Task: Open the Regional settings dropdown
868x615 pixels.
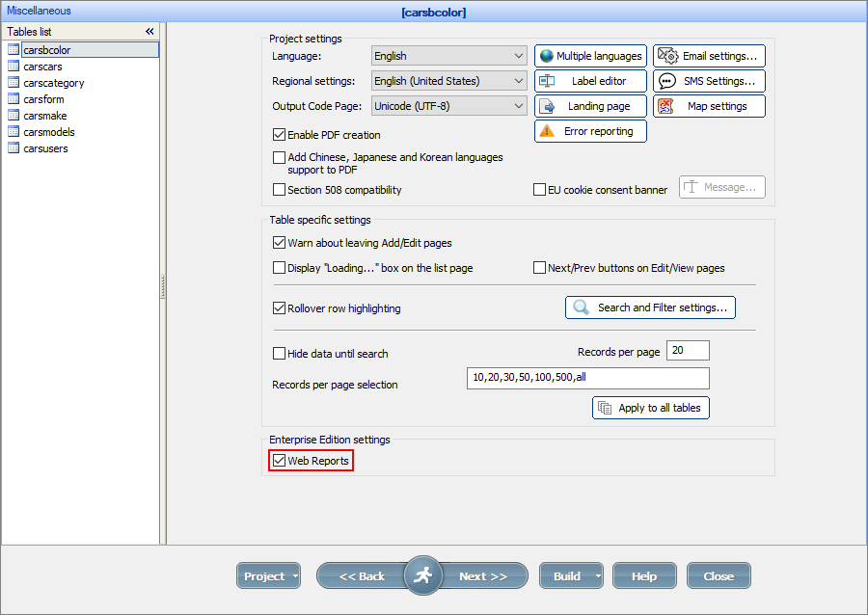Action: pyautogui.click(x=519, y=81)
